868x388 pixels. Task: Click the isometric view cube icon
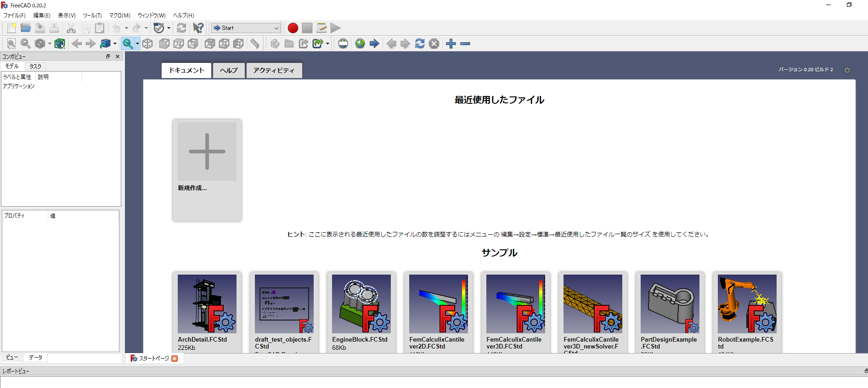tap(147, 44)
